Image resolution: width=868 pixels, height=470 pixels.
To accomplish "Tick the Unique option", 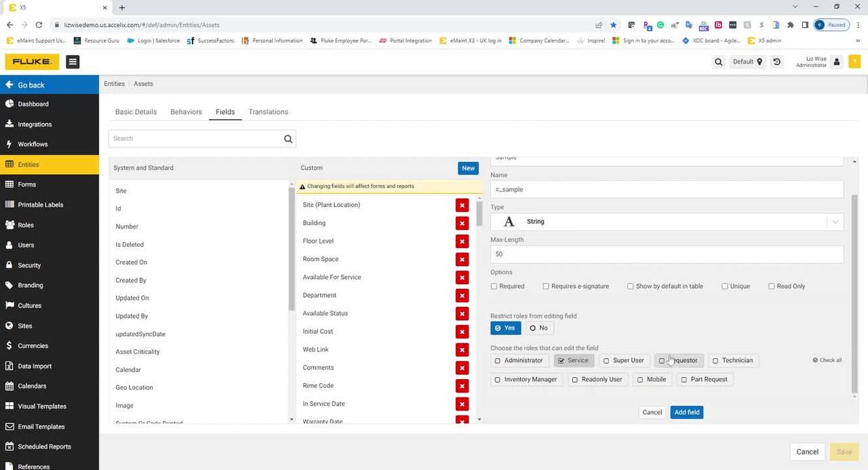I will 725,286.
